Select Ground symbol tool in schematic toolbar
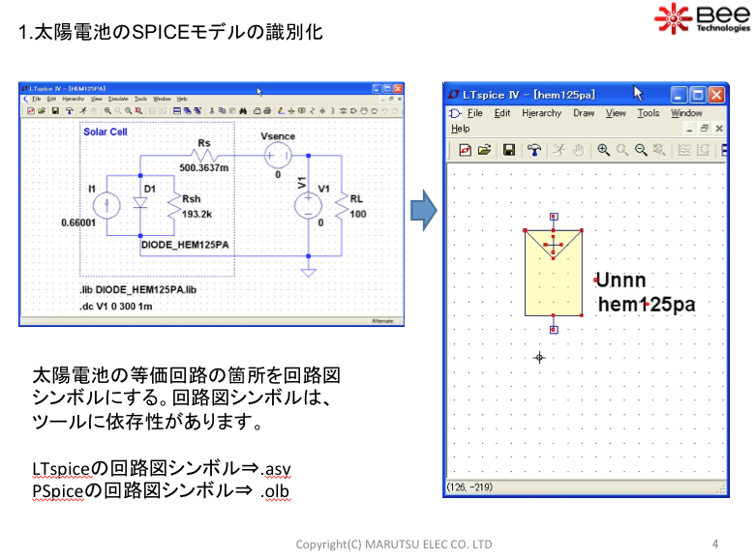Image resolution: width=756 pixels, height=559 pixels. [290, 111]
